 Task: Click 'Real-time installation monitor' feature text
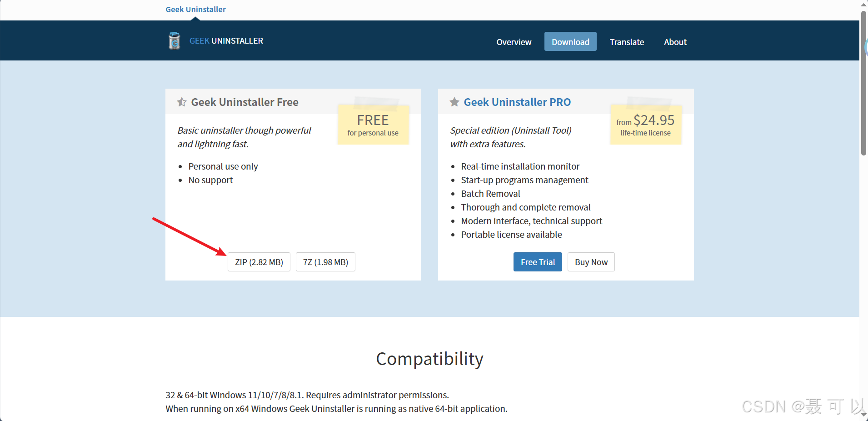tap(520, 166)
